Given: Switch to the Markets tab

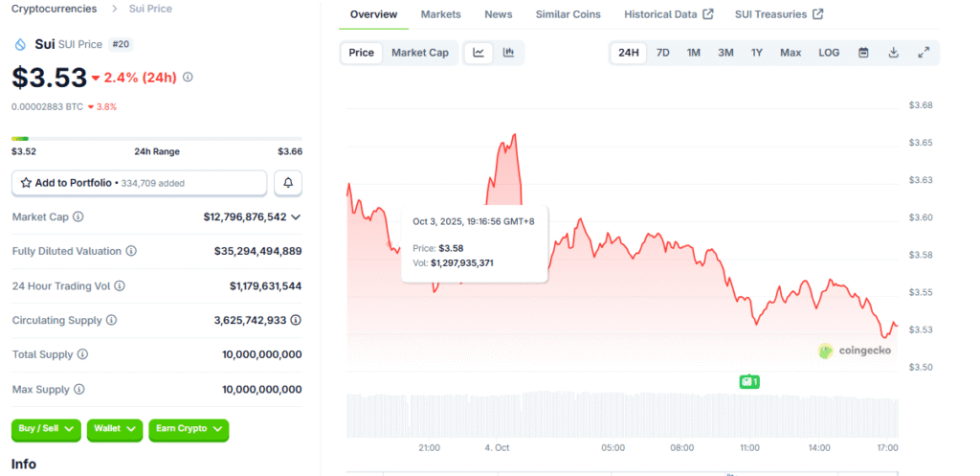Looking at the screenshot, I should (x=440, y=14).
